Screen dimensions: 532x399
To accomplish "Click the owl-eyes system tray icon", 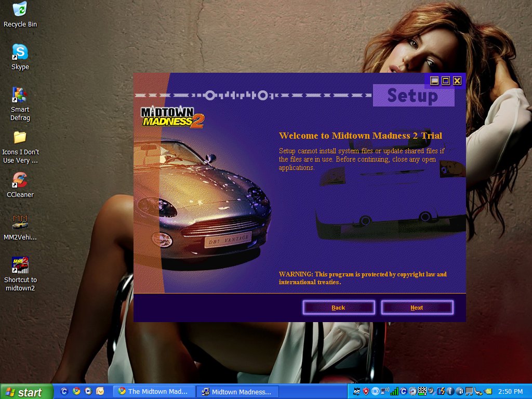I will [357, 391].
